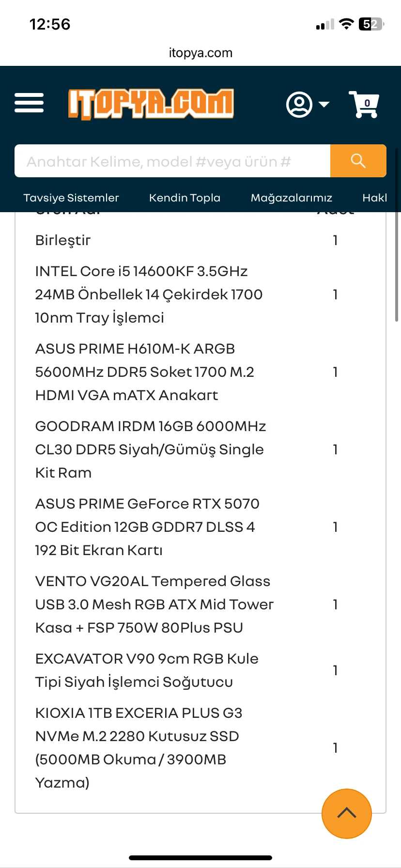Select VENTO VG20AL case with PSU
401x868 pixels.
[154, 604]
